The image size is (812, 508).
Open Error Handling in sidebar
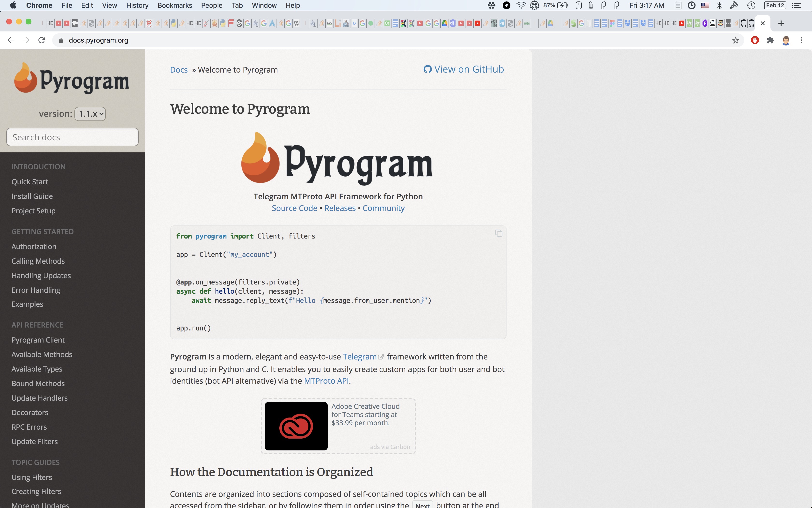pyautogui.click(x=36, y=290)
